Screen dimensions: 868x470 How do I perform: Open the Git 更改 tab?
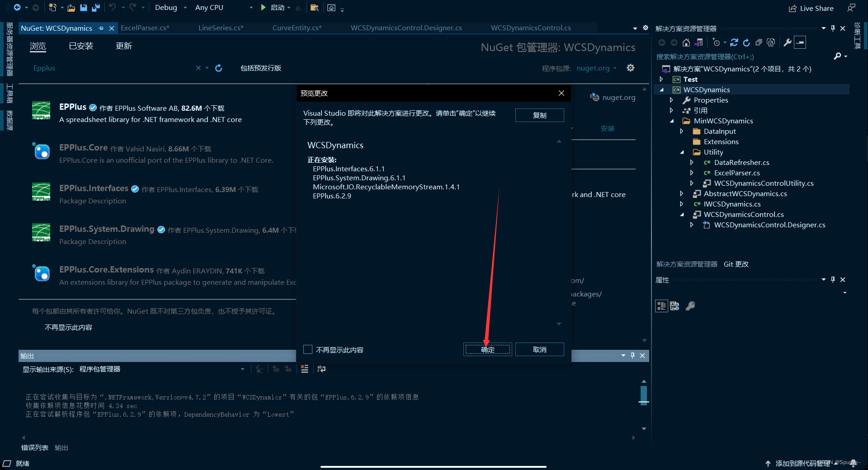736,264
